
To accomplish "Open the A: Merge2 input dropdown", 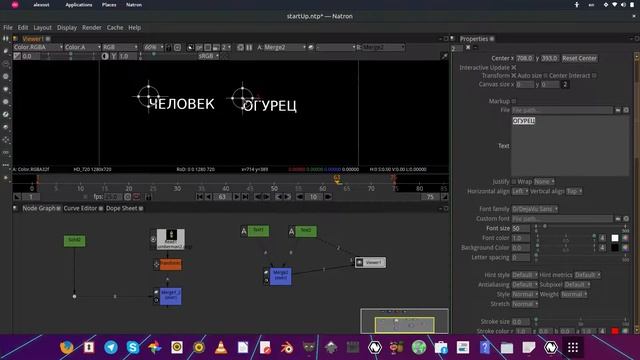I will [284, 47].
